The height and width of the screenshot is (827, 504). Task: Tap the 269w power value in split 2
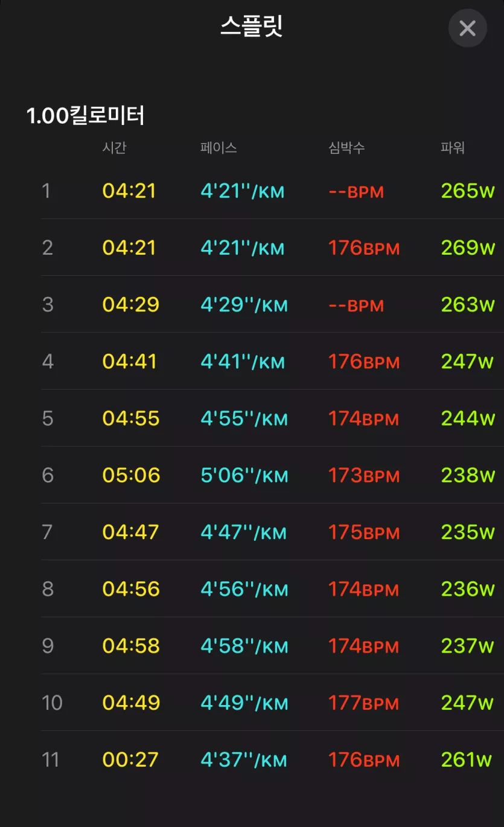click(468, 247)
